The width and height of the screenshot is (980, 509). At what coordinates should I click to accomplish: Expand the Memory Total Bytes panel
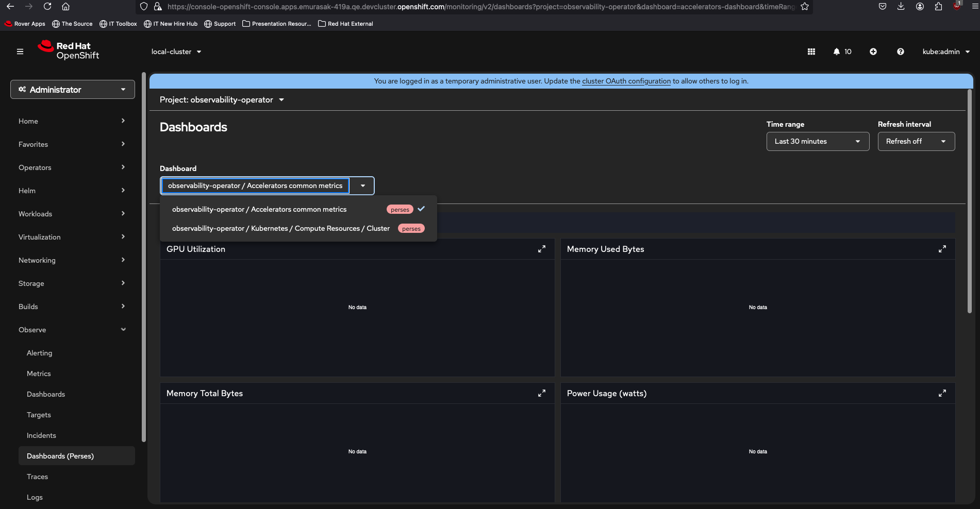542,393
